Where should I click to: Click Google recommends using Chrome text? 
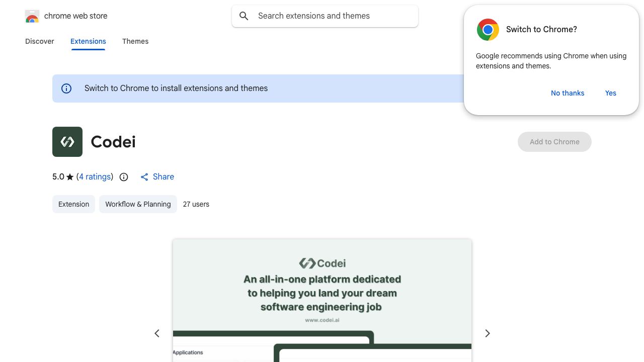(551, 61)
